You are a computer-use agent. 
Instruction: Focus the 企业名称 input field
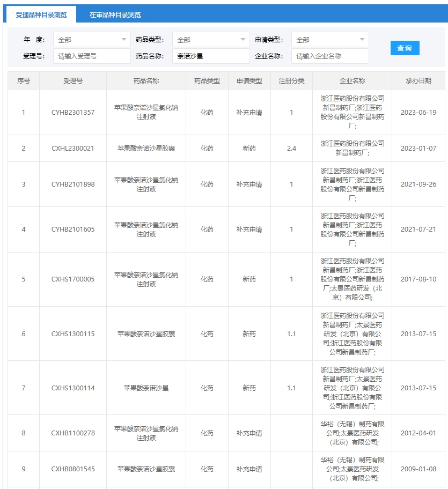[x=330, y=56]
